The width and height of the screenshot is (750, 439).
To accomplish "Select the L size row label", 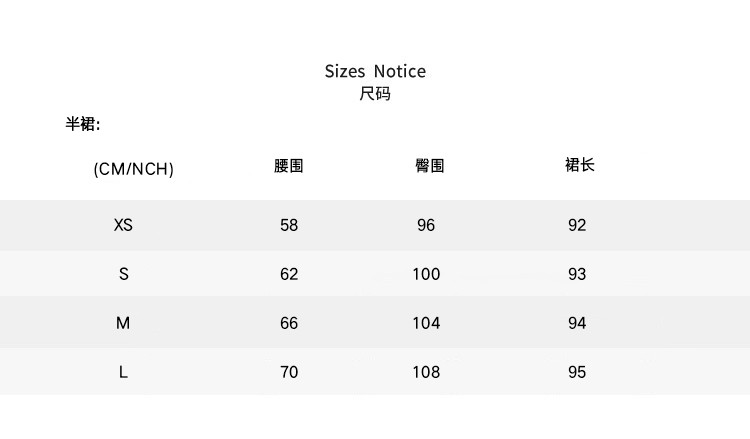I will (x=123, y=372).
